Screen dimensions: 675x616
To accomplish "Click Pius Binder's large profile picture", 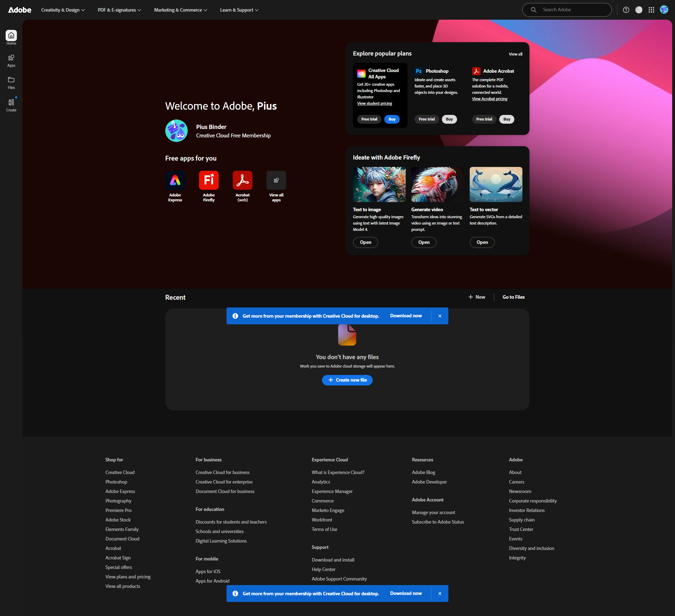I will pos(176,131).
